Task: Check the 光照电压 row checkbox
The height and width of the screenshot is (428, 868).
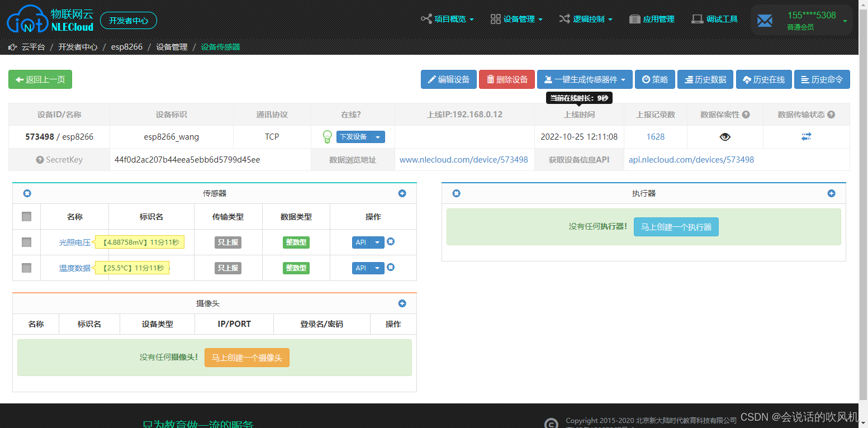Action: 26,242
